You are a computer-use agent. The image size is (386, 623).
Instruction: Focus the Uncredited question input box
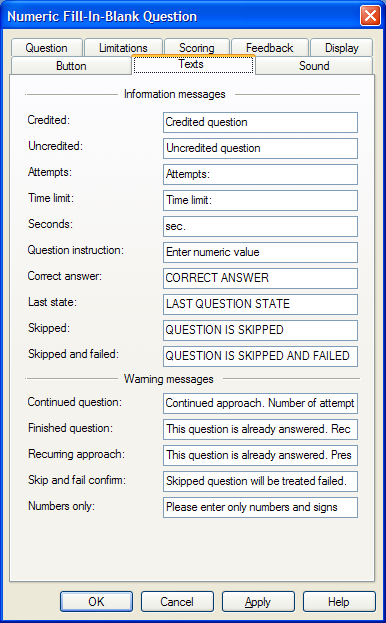(260, 148)
